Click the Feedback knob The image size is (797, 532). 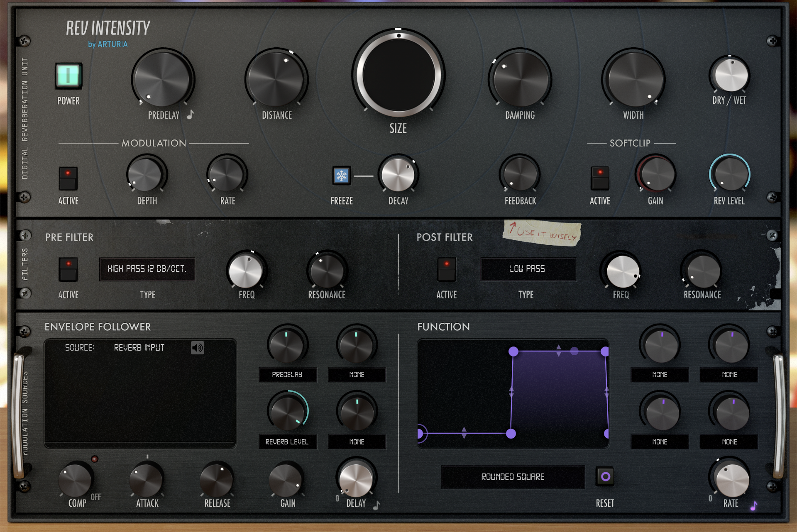coord(520,174)
